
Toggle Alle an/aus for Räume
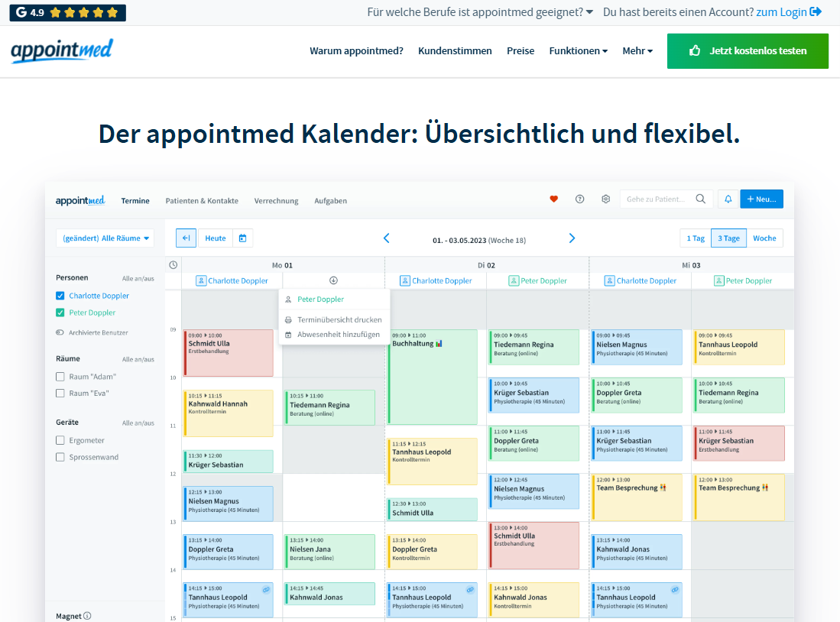coord(138,359)
